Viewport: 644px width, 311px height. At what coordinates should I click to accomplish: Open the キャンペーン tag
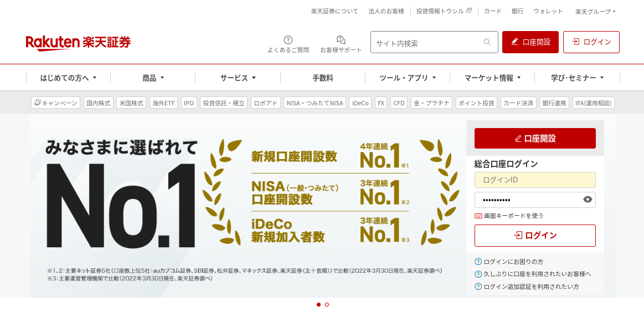pos(55,103)
